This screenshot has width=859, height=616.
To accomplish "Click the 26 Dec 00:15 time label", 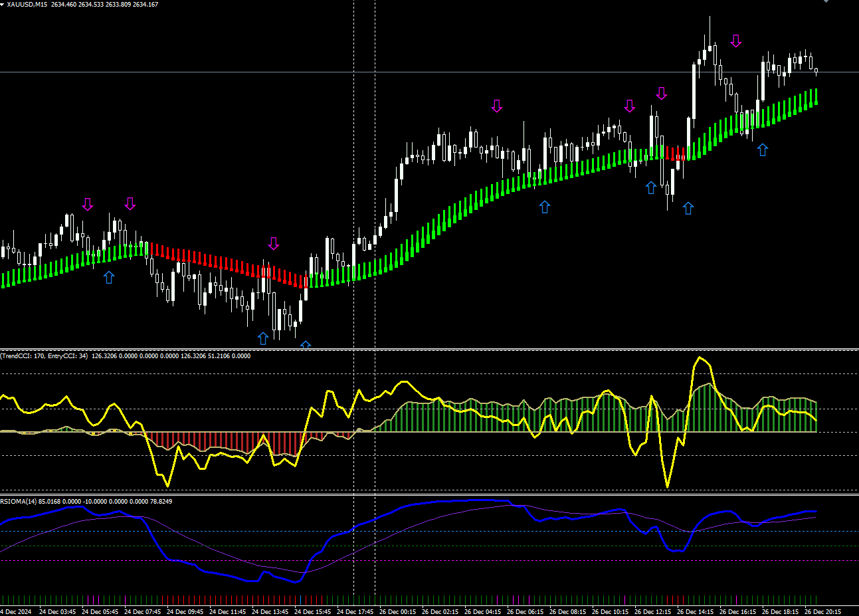I will pos(397,611).
